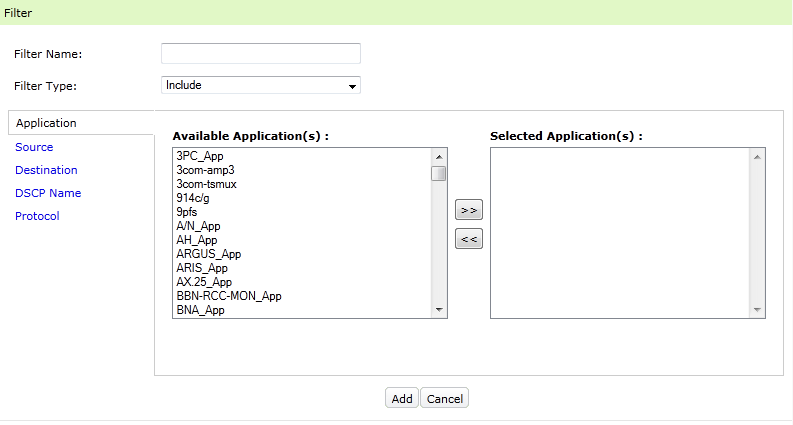Select the Application tab
The image size is (793, 425).
46,123
